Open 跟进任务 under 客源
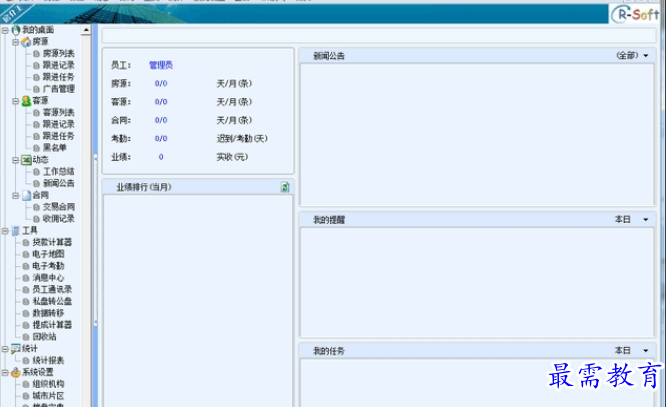Viewport: 670px width, 407px height. pyautogui.click(x=59, y=136)
